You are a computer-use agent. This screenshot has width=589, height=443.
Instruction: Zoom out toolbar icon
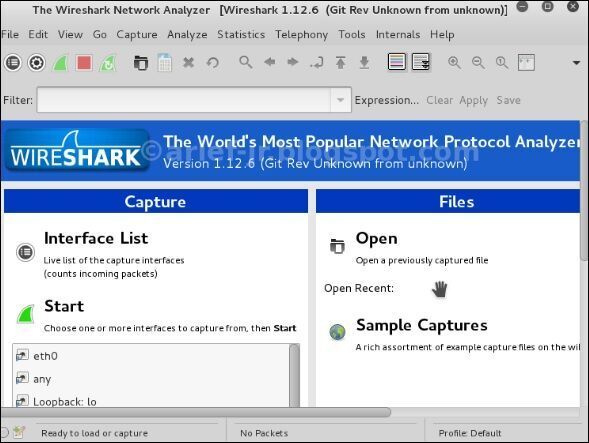478,62
